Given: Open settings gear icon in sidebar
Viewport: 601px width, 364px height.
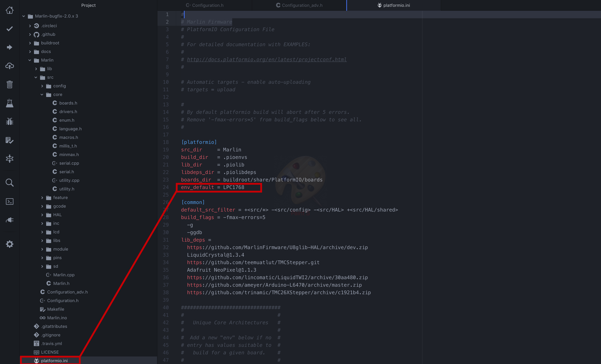Looking at the screenshot, I should [9, 244].
